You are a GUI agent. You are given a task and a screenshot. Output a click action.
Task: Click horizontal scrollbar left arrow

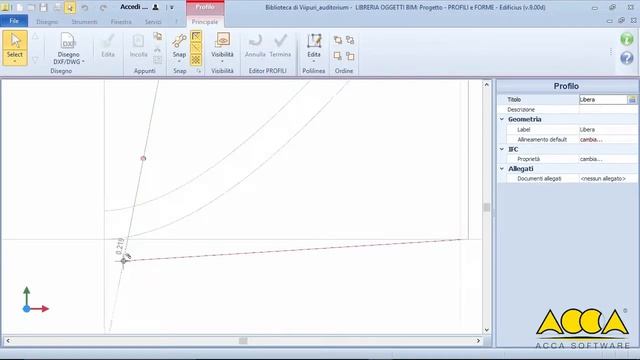click(8, 340)
